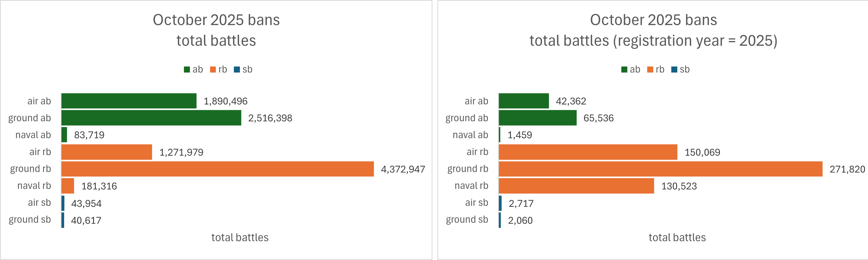Viewport: 868px width, 260px height.
Task: Select the air ab bar labeled 1,890,496
Action: coord(129,101)
